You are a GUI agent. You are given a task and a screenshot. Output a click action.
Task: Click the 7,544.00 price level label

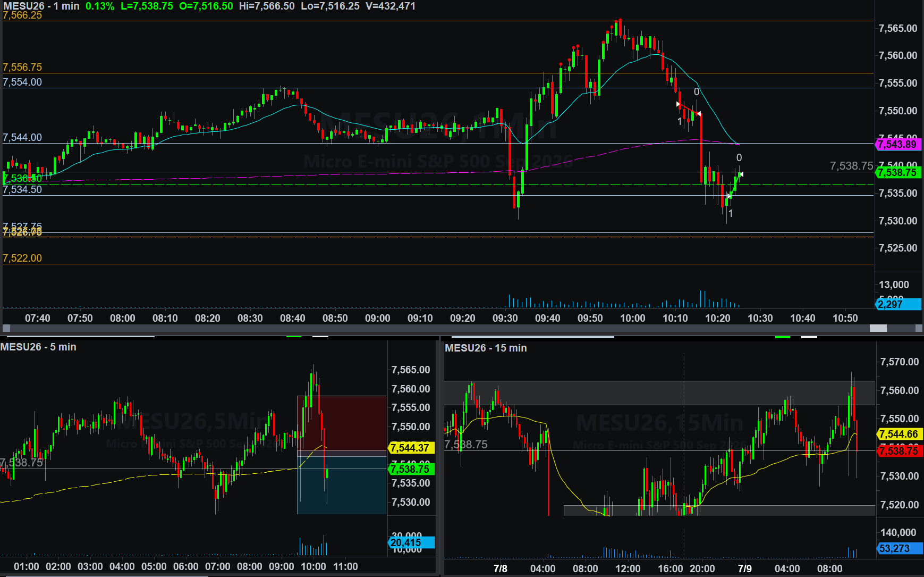[x=22, y=138]
